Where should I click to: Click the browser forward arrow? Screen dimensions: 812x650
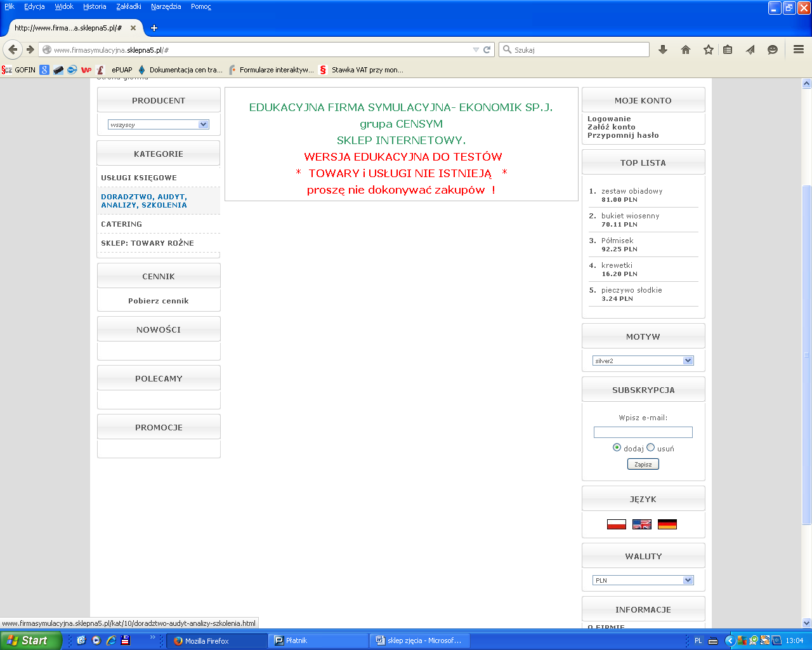click(x=30, y=50)
